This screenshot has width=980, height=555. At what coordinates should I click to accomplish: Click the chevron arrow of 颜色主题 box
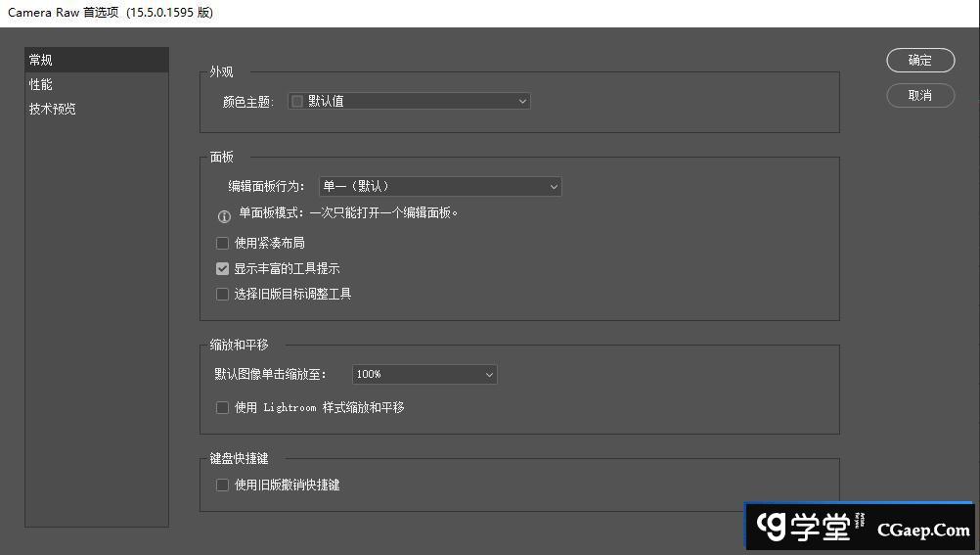(522, 101)
